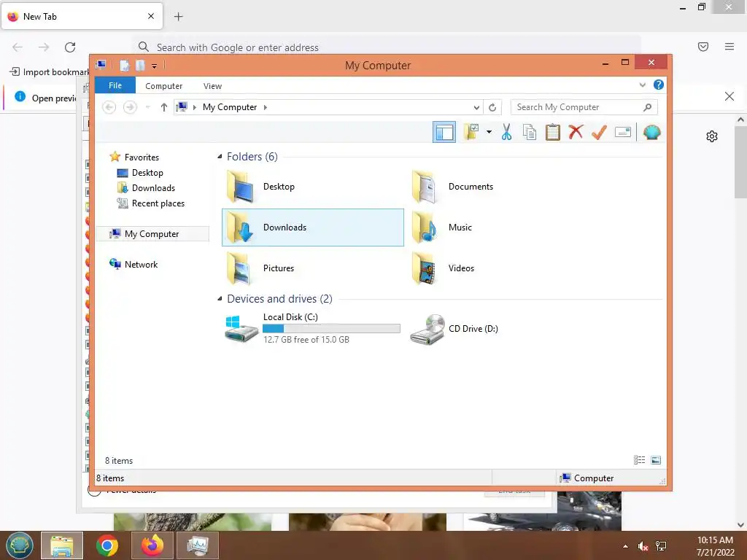Select My Computer in navigation pane
This screenshot has width=747, height=560.
tap(152, 234)
